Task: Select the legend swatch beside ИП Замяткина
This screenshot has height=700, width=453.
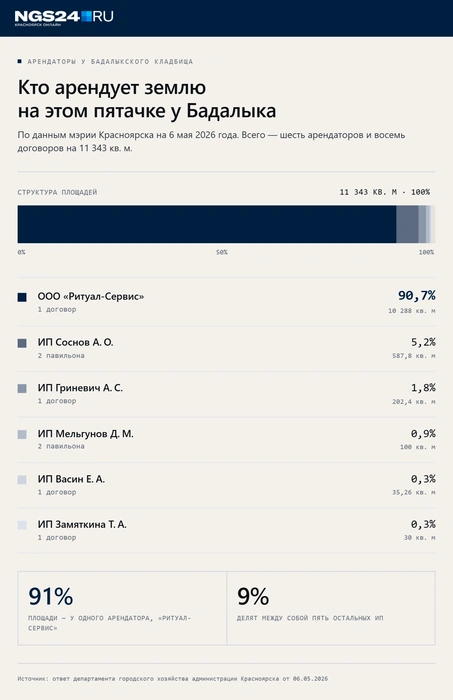Action: (22, 525)
